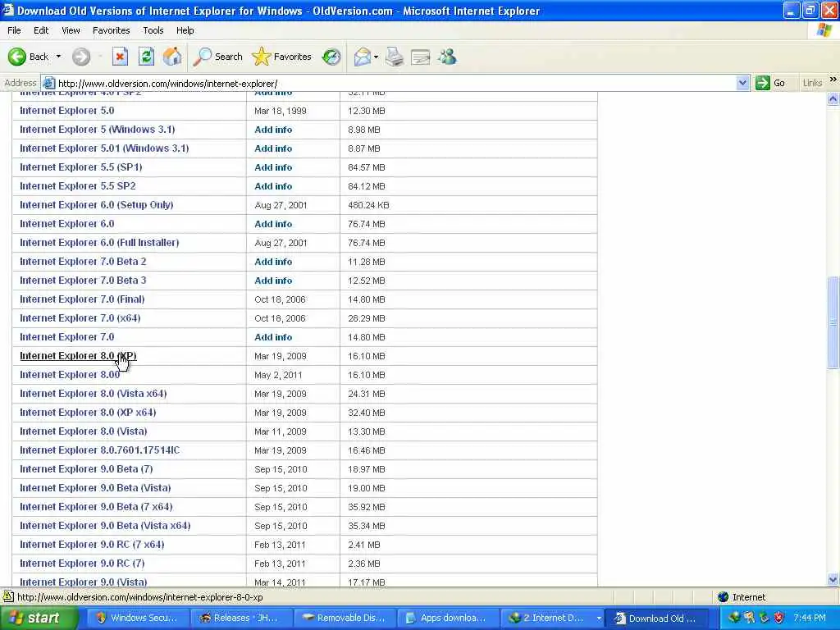840x630 pixels.
Task: Print page with the printer icon
Action: pyautogui.click(x=395, y=57)
